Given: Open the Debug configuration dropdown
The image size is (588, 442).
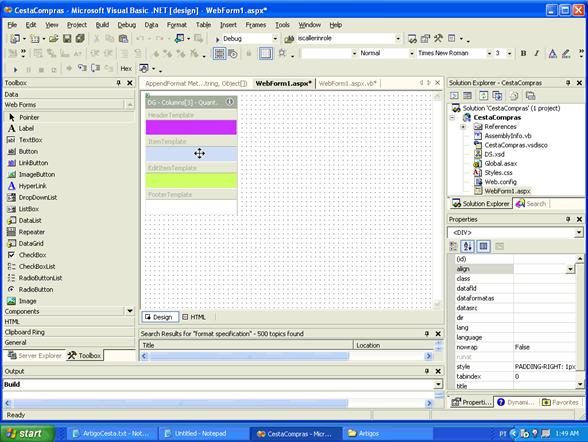Looking at the screenshot, I should [275, 39].
